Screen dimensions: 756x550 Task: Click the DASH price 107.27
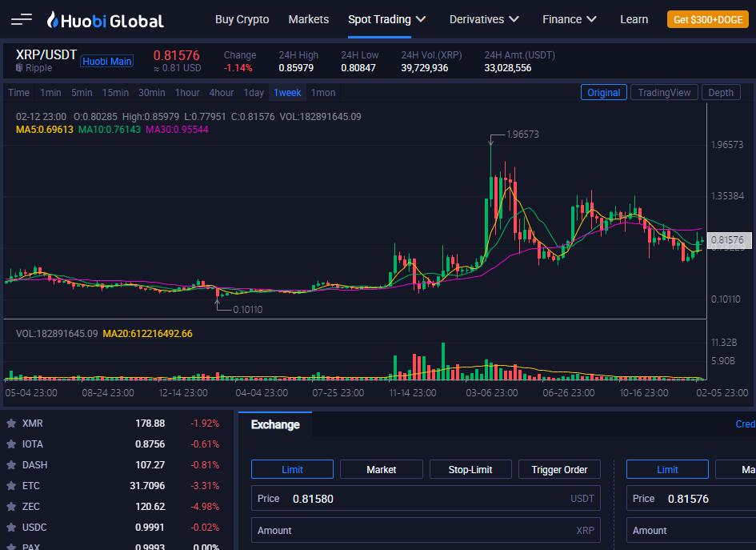[150, 465]
